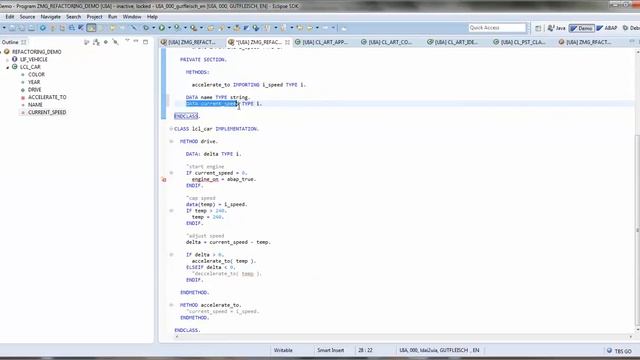Toggle the dot filter icon in Outline toolbar
Image resolution: width=640 pixels, height=360 pixels.
point(106,42)
